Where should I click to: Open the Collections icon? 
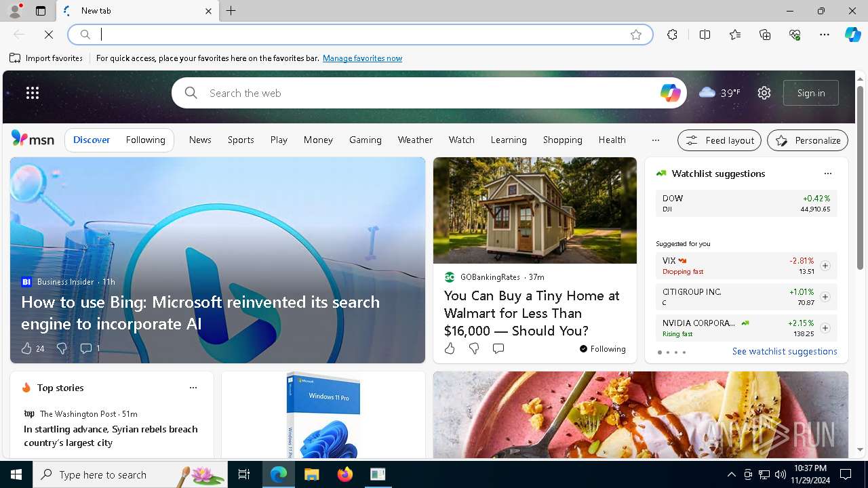click(x=765, y=35)
